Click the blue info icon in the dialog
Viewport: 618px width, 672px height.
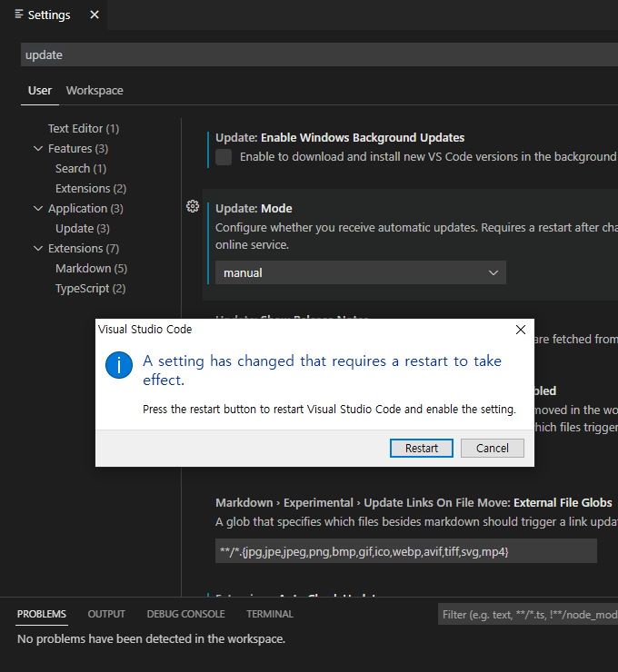pyautogui.click(x=119, y=365)
